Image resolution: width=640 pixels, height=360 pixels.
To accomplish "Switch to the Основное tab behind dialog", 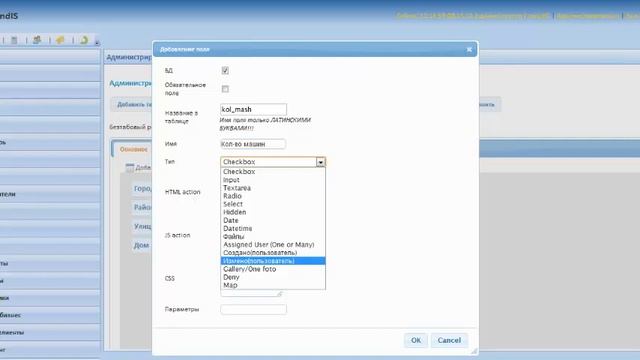I will (x=133, y=149).
